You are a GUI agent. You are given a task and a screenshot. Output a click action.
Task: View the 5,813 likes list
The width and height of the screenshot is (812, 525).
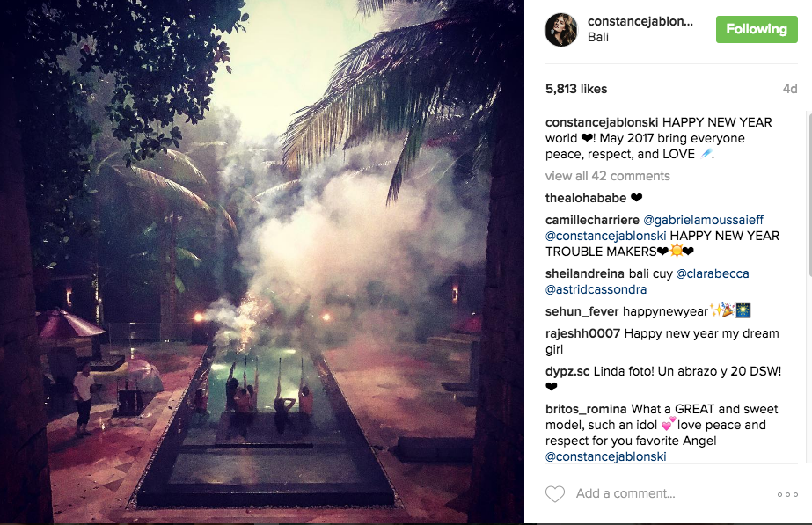pos(576,89)
